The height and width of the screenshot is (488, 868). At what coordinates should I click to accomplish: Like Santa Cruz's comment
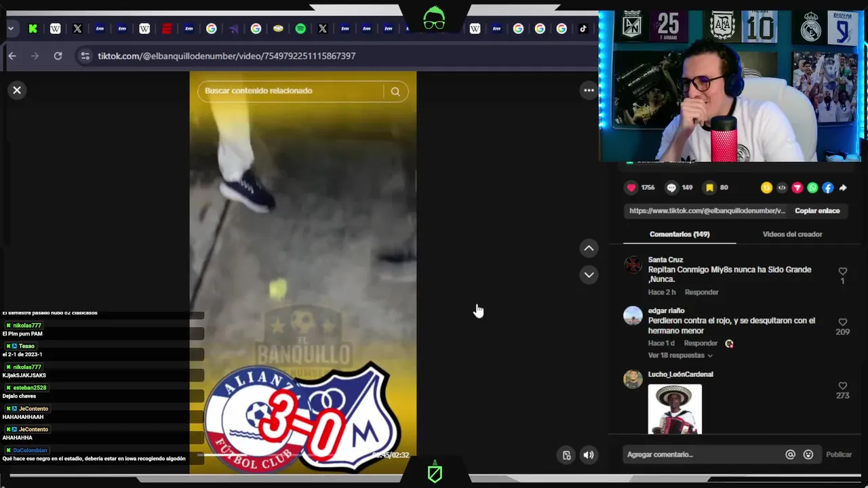pos(842,271)
